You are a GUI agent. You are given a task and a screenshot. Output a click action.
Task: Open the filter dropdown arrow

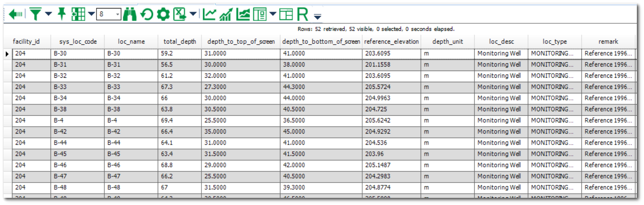(x=48, y=14)
